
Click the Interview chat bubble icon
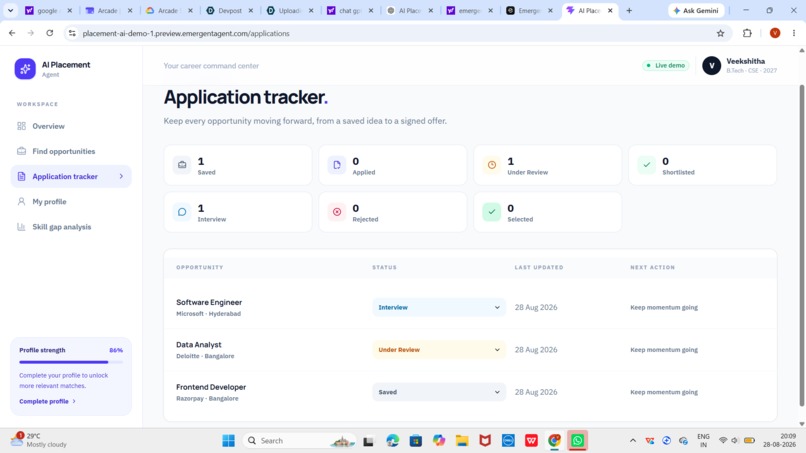[x=182, y=212]
